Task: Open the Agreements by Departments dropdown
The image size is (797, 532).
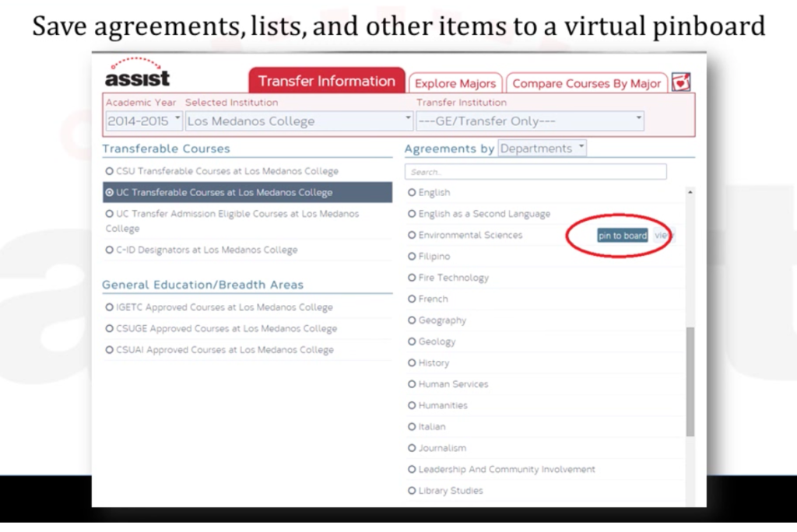Action: click(542, 149)
